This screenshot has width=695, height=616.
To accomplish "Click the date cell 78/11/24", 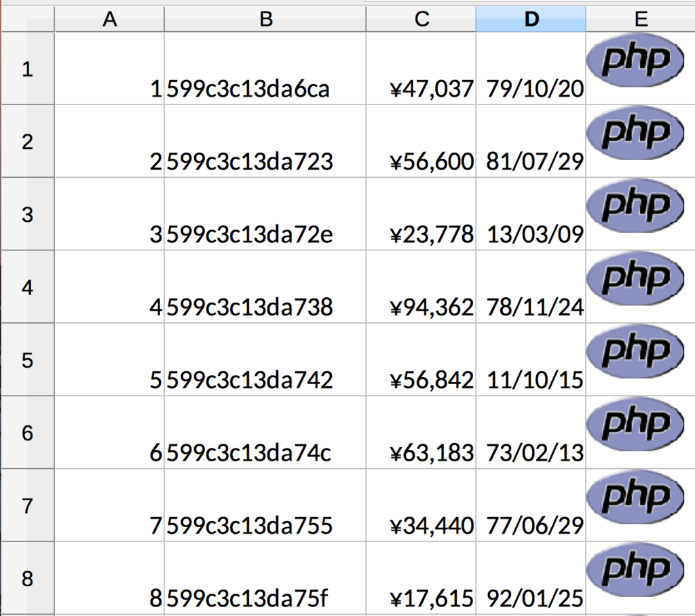I will click(531, 287).
